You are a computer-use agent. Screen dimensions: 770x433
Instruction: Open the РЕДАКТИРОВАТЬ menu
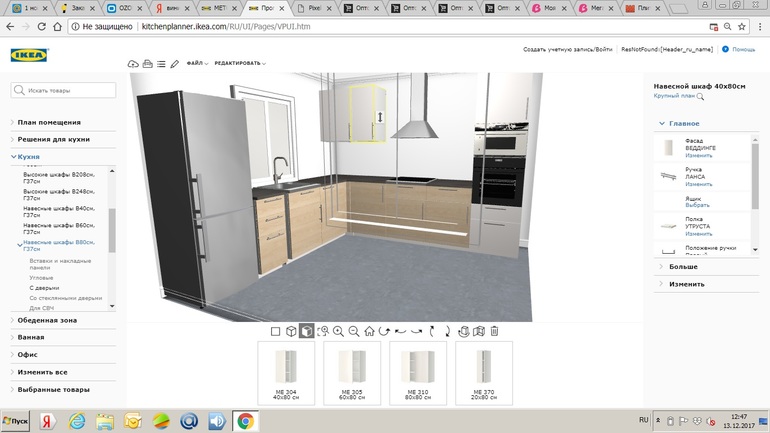click(239, 64)
